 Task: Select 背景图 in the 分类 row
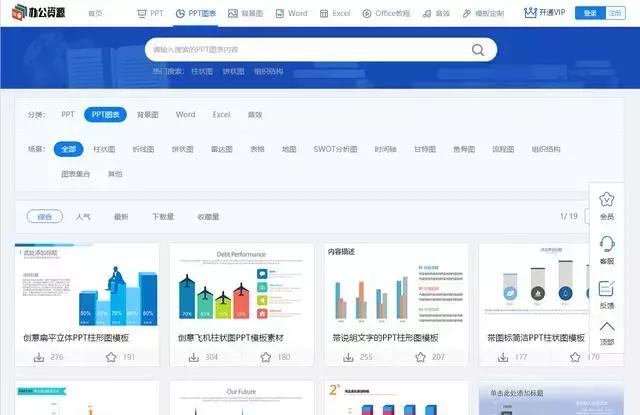147,115
